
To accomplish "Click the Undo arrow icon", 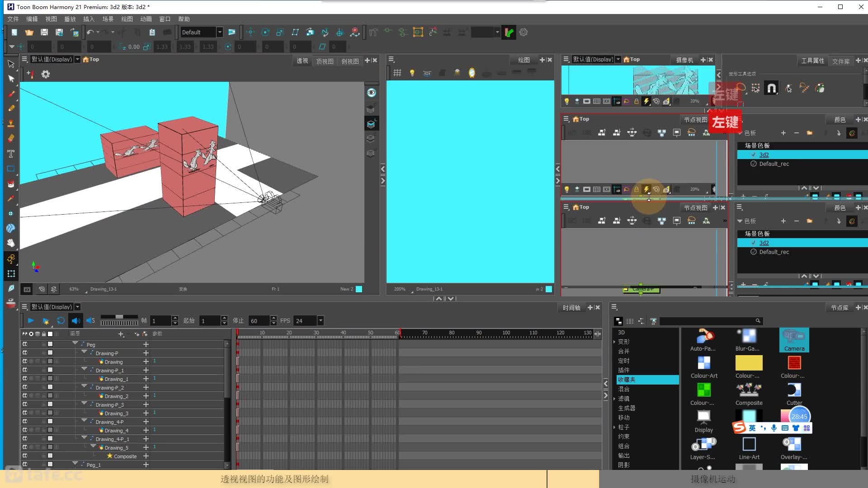I will 90,32.
